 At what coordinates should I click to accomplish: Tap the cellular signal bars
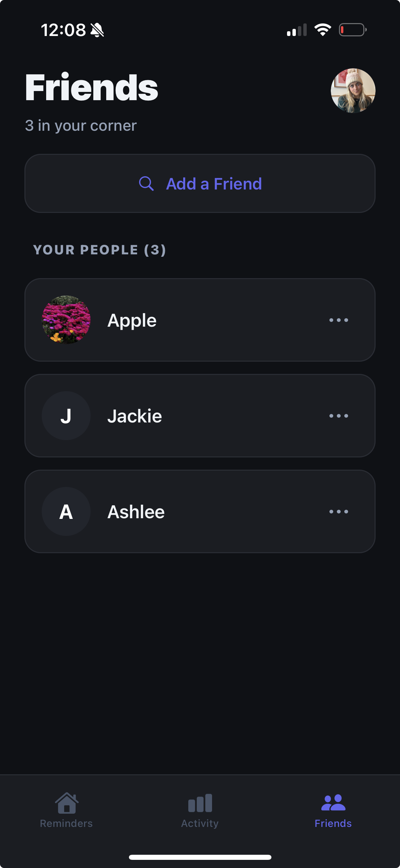(x=297, y=30)
